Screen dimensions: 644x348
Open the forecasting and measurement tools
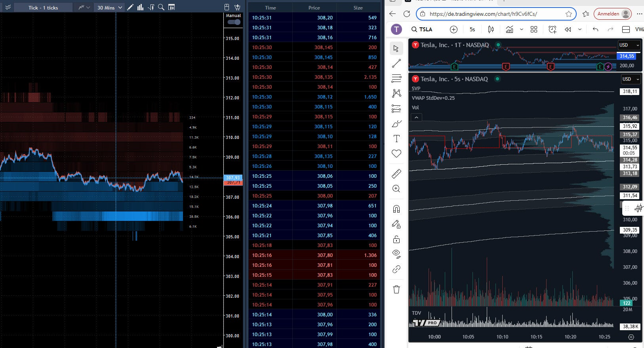coord(396,108)
